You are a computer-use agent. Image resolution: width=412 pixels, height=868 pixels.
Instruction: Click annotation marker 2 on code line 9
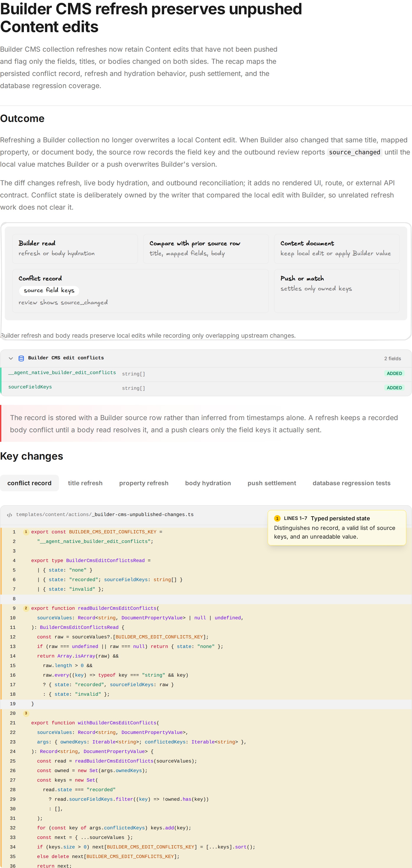point(26,608)
